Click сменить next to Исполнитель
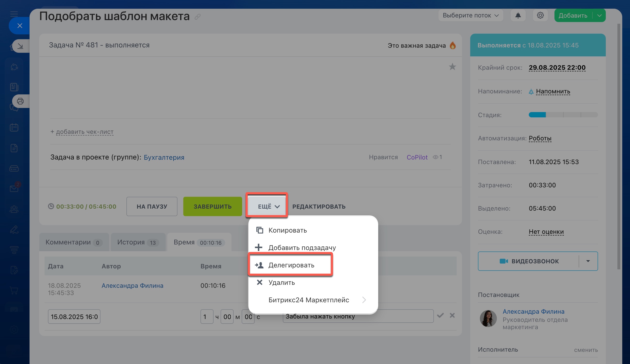 [x=586, y=350]
